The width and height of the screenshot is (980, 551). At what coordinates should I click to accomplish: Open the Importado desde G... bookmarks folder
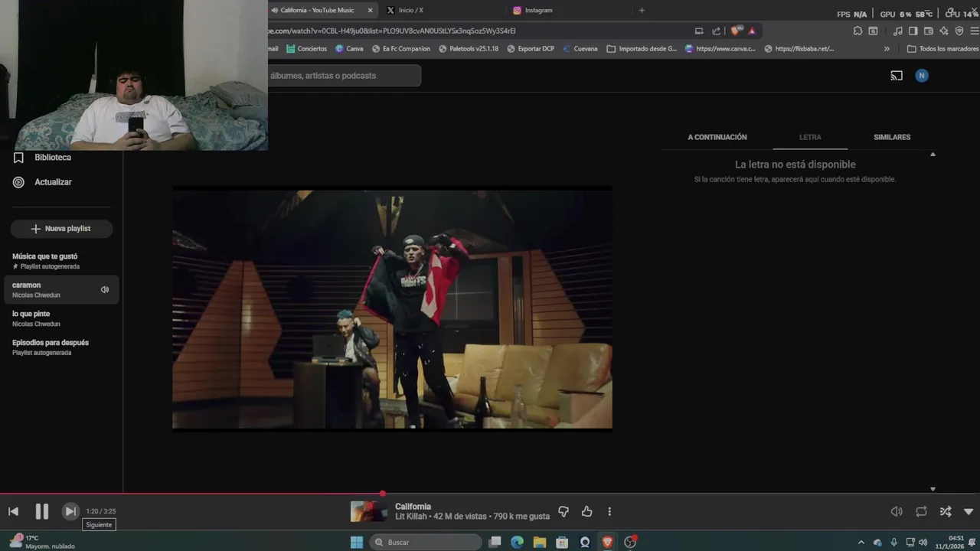tap(642, 48)
